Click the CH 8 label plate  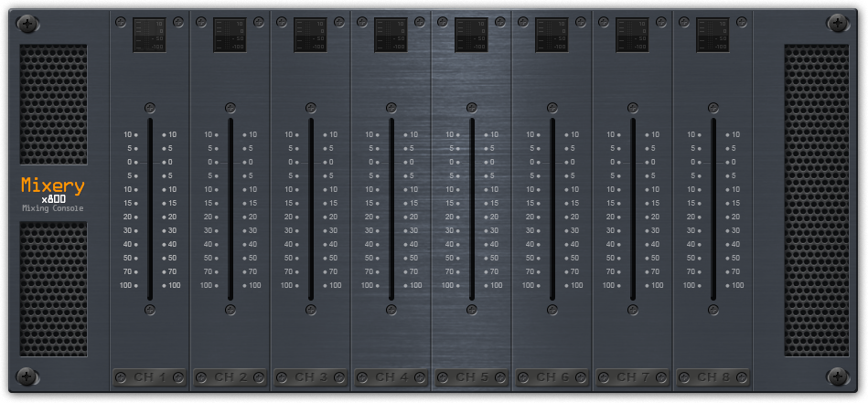pyautogui.click(x=713, y=376)
